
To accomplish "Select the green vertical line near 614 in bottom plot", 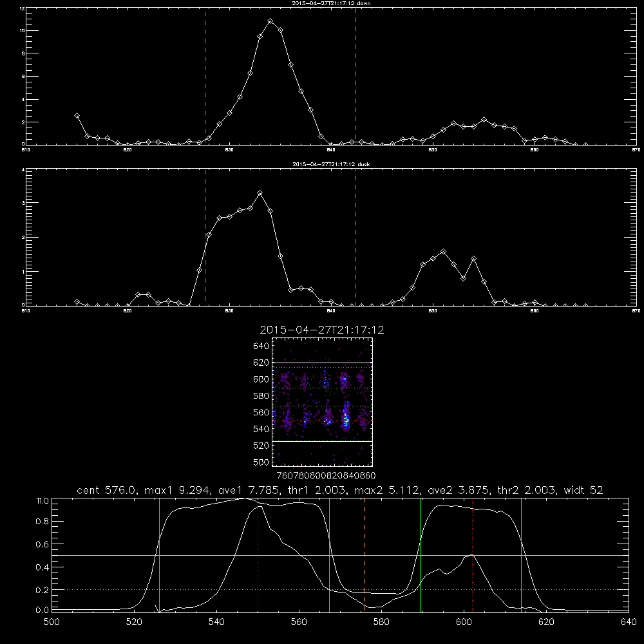I will click(x=521, y=554).
